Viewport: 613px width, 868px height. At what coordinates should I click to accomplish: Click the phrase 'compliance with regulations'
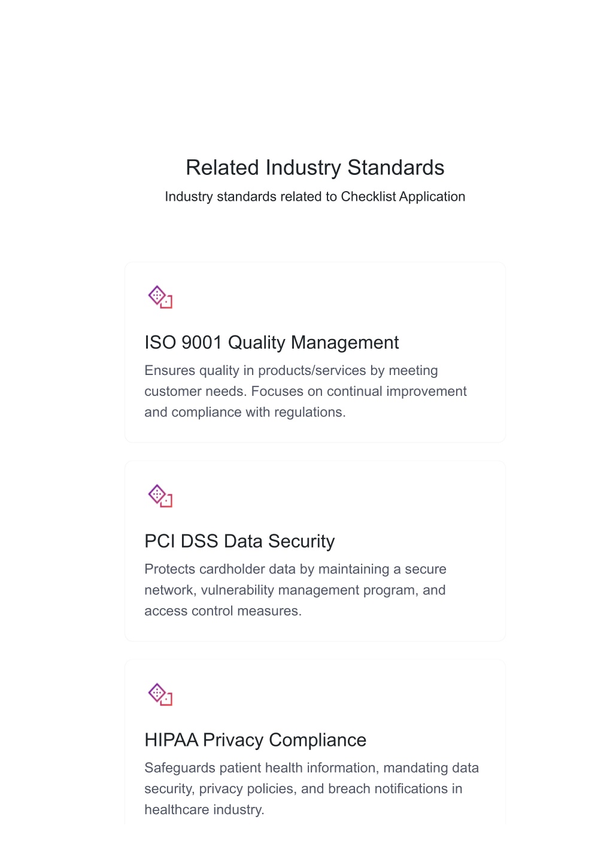pyautogui.click(x=257, y=412)
